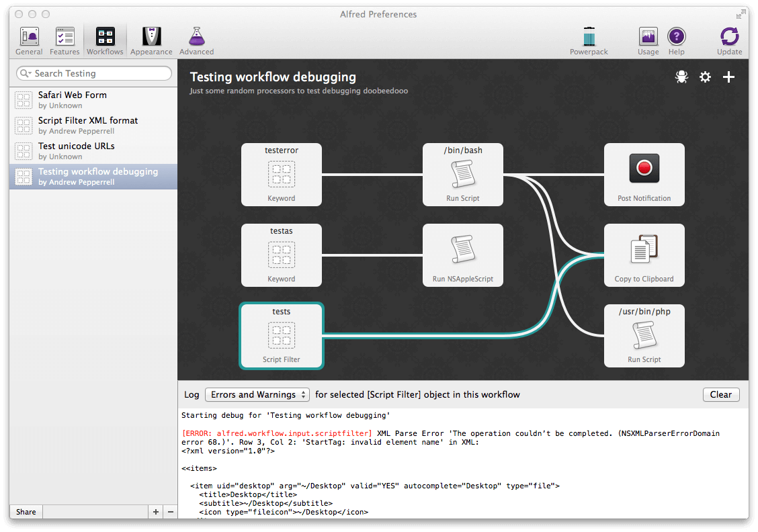758x532 pixels.
Task: Open the workflow gear settings icon
Action: pyautogui.click(x=705, y=77)
